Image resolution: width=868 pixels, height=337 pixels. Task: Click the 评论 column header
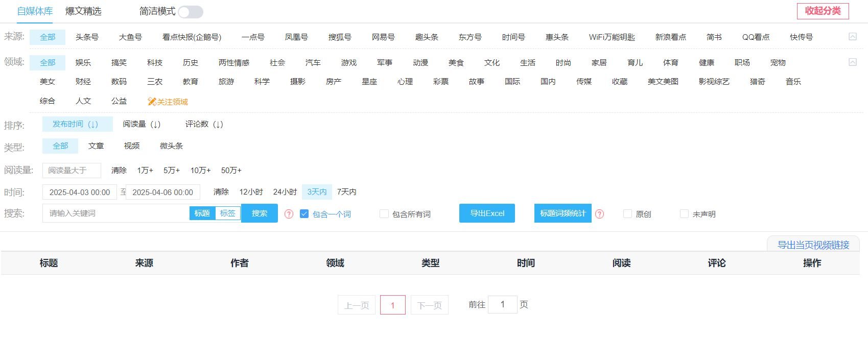click(717, 263)
